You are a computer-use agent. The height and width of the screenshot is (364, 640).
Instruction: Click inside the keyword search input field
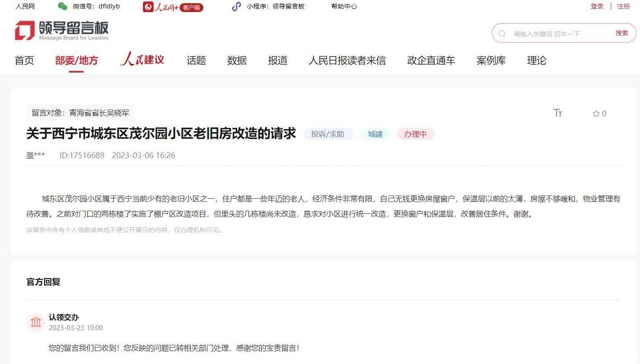pyautogui.click(x=557, y=33)
